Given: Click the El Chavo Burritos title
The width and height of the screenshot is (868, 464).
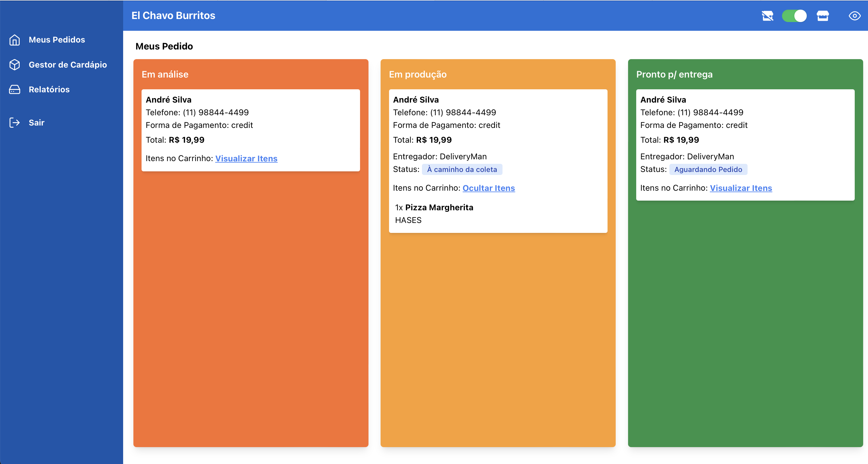Looking at the screenshot, I should (173, 15).
